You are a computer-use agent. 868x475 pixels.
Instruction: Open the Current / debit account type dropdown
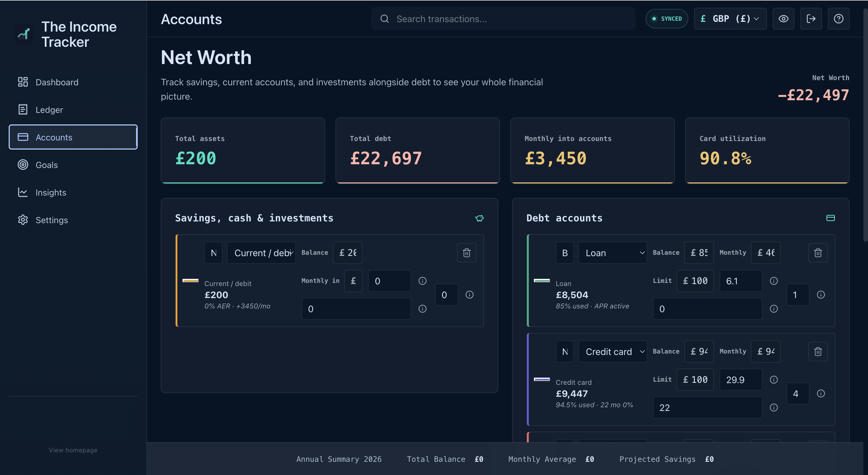click(x=261, y=253)
